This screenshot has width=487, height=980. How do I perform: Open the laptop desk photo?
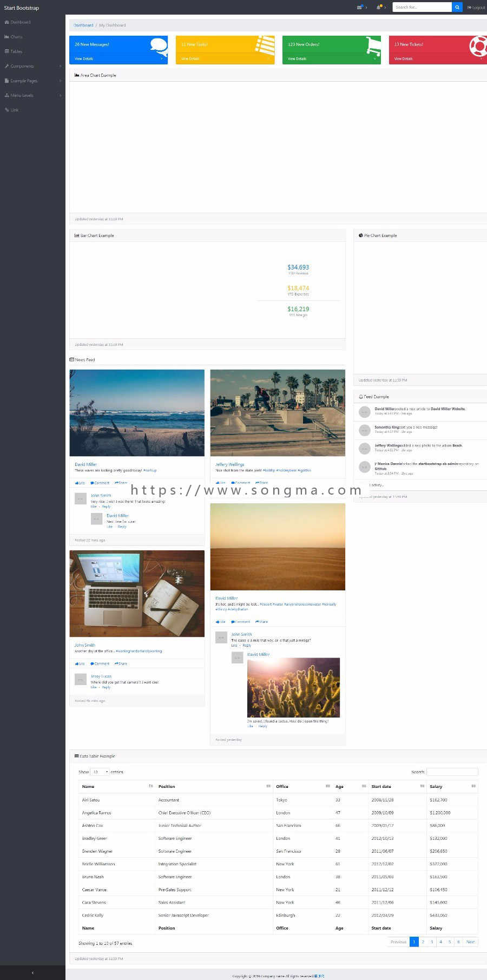pyautogui.click(x=137, y=594)
